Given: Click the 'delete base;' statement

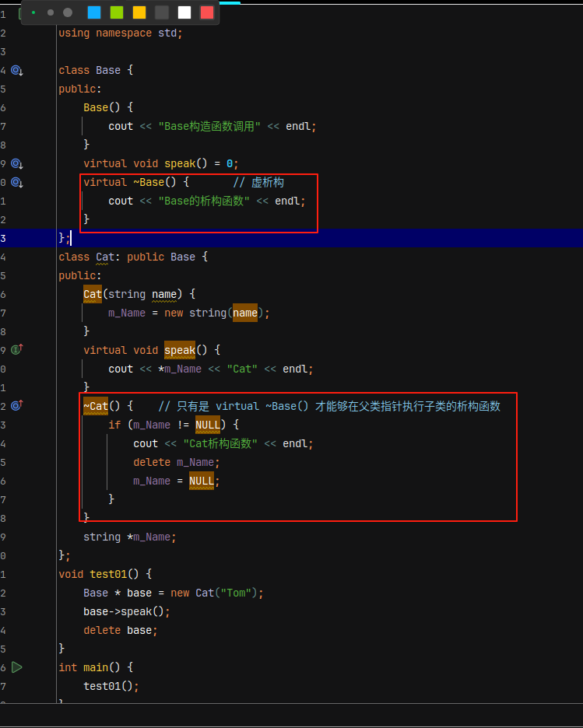Looking at the screenshot, I should 121,631.
